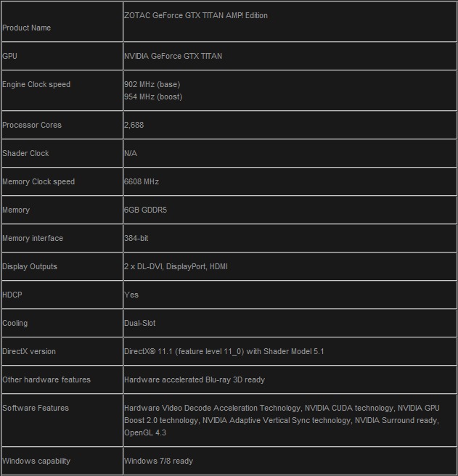Screen dimensions: 458x476
Task: Click the "Shader Clock" row label
Action: click(x=25, y=153)
